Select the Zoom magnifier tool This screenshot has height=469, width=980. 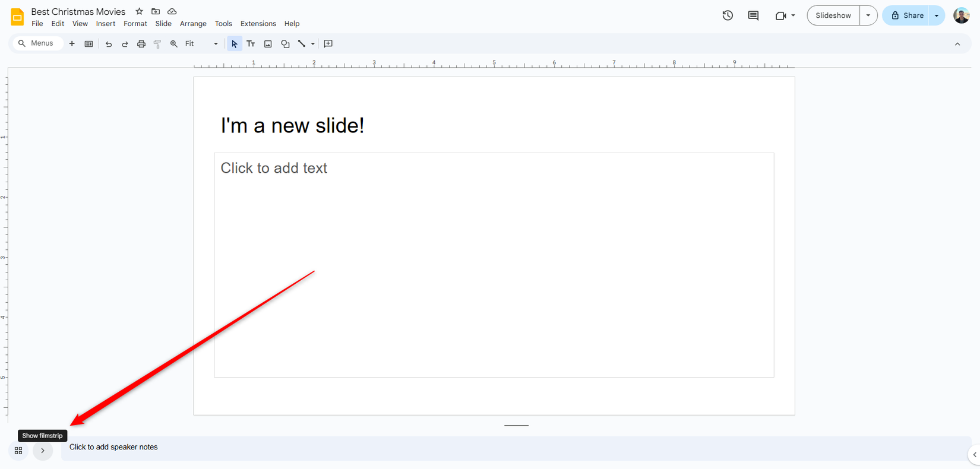(x=174, y=43)
